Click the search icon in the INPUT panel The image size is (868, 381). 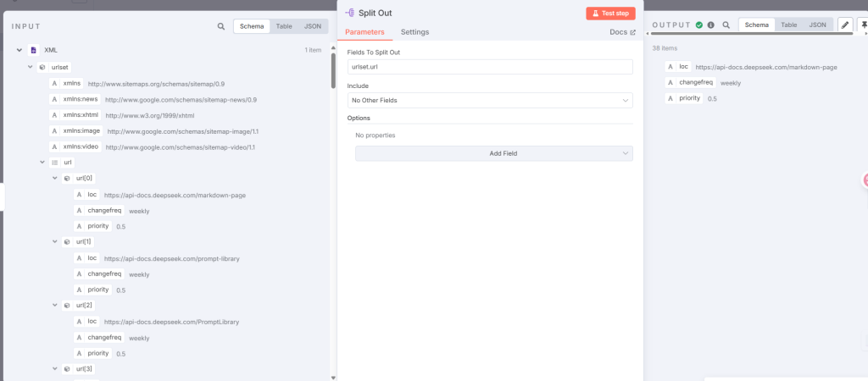(x=221, y=26)
